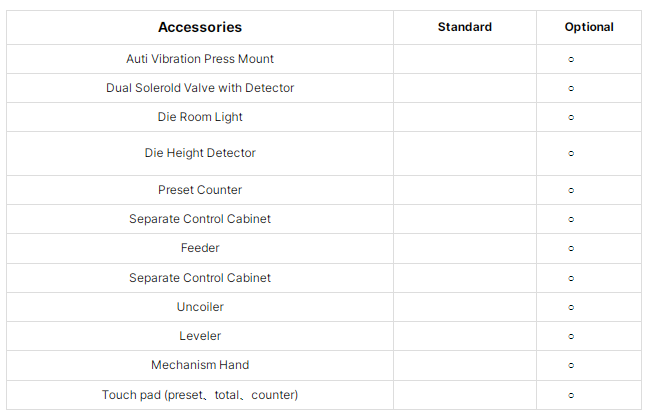Click optional circle for Leveler

tap(571, 337)
